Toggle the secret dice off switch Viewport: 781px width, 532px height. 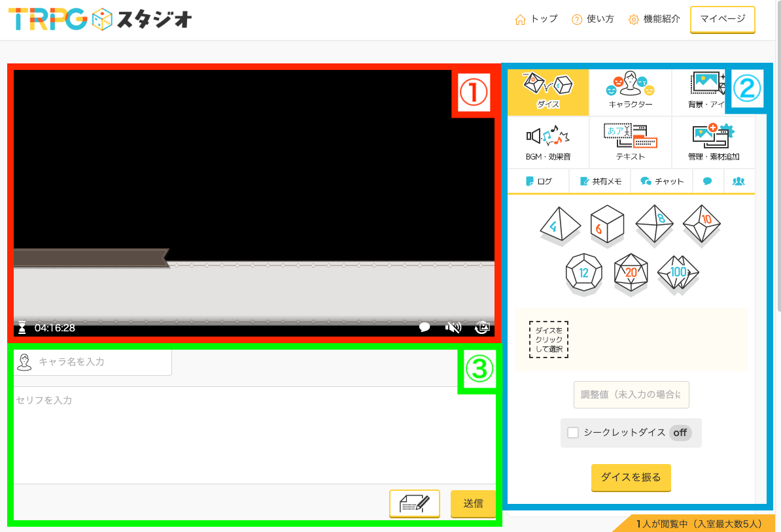pyautogui.click(x=680, y=433)
